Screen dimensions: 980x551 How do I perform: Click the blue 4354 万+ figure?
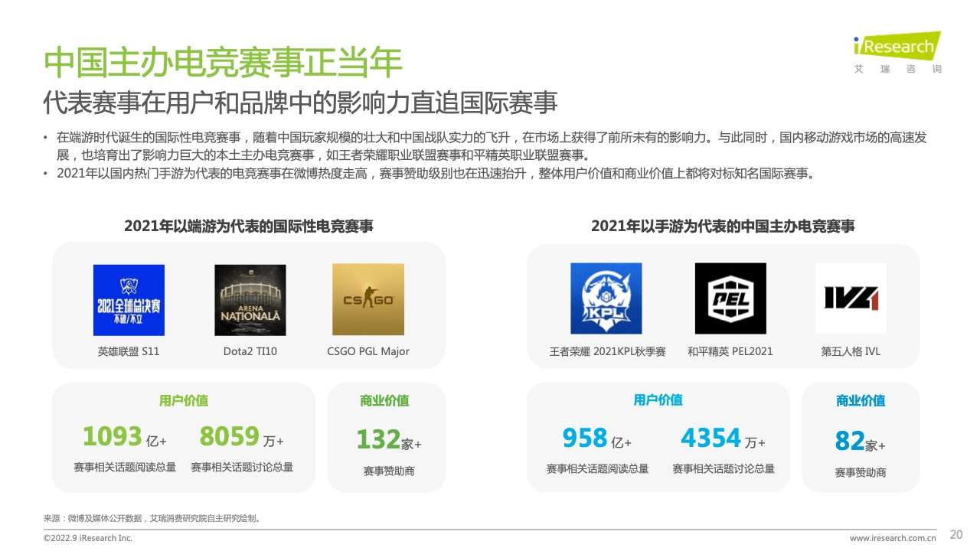tap(723, 439)
